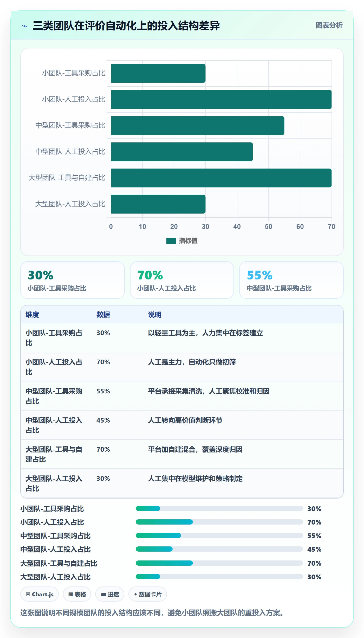Click the 中型团队-工具采购占比 chart bar
The image size is (364, 638).
[x=198, y=126]
